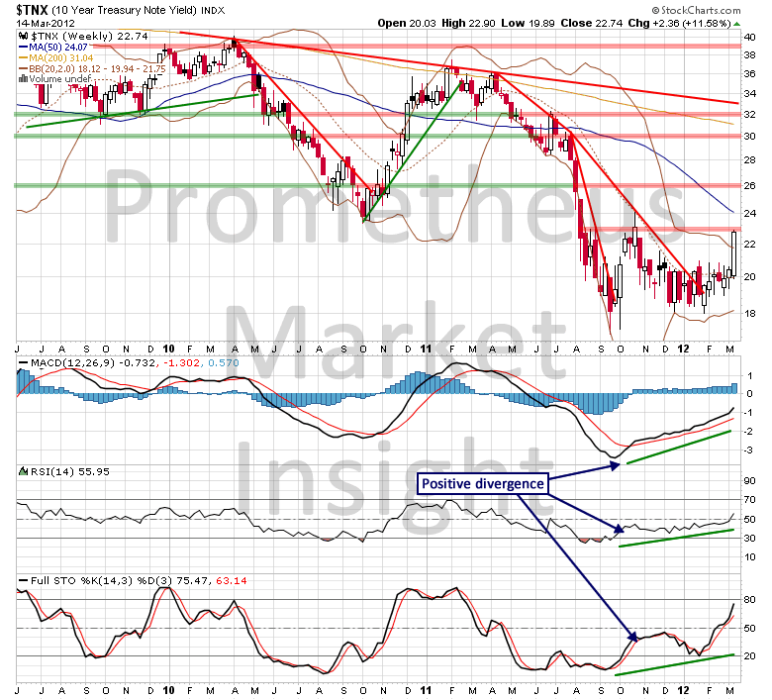Viewport: 772px width, 700px height.
Task: Click the year 12 label under the price chart
Action: click(683, 349)
